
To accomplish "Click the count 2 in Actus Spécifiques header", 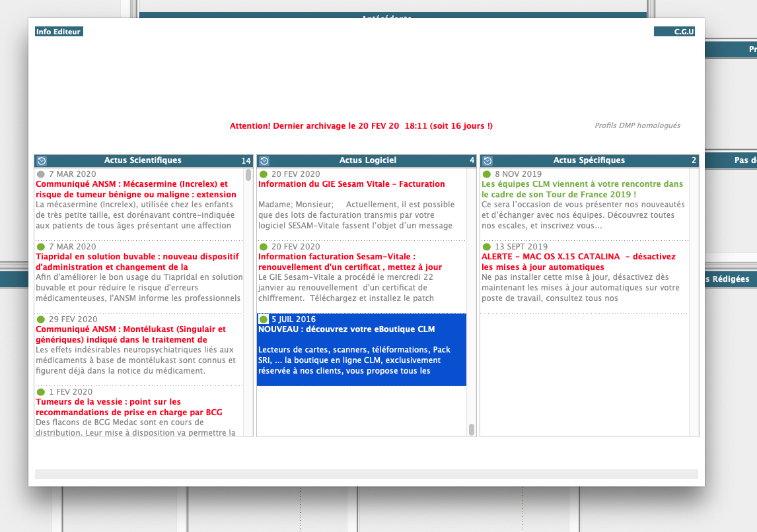I will coord(694,160).
